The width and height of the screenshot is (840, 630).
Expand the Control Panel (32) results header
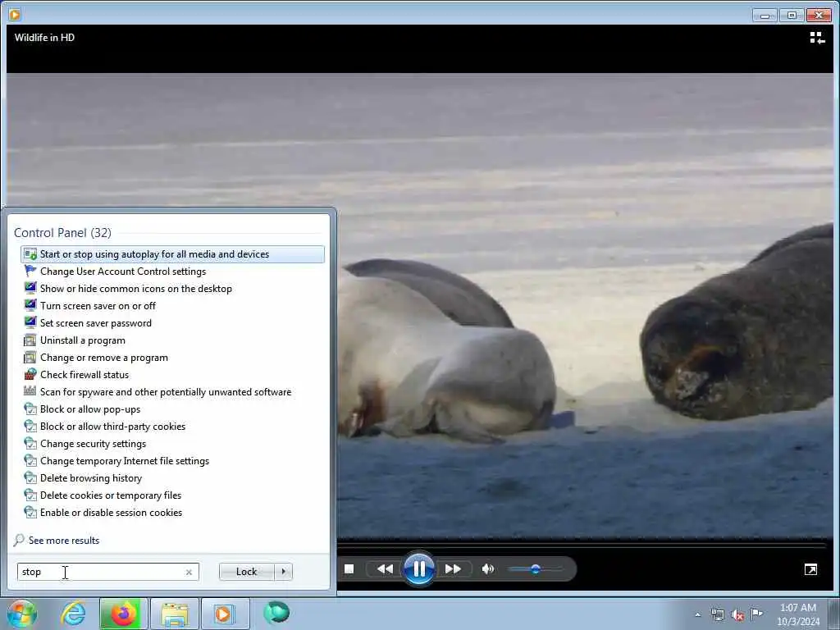coord(62,233)
